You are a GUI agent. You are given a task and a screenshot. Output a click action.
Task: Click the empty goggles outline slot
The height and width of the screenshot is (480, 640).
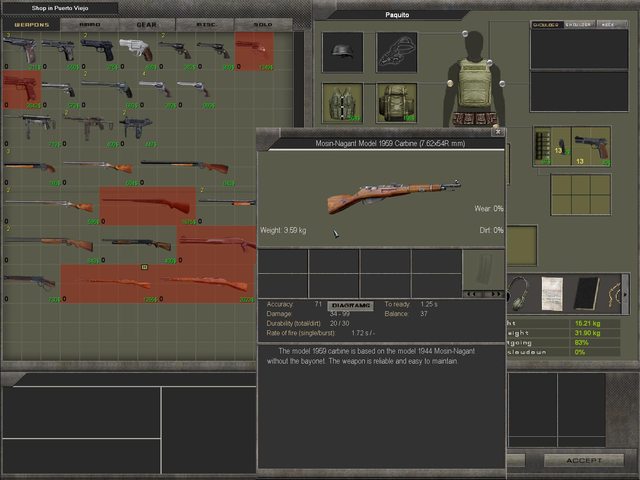click(397, 52)
